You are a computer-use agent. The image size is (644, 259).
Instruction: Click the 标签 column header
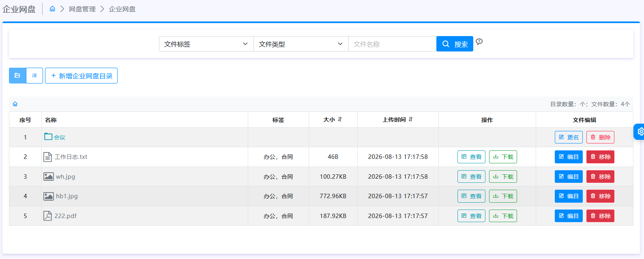coord(278,120)
